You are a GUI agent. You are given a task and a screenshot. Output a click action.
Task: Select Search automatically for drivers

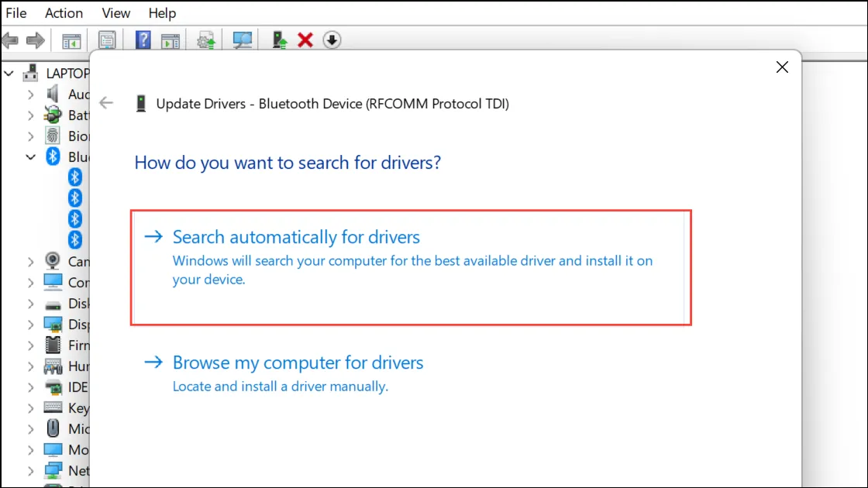(x=411, y=267)
